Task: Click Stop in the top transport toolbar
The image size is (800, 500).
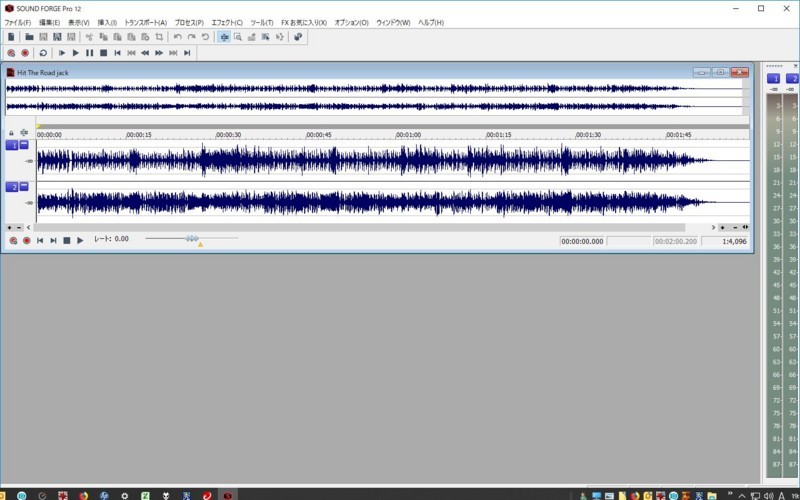Action: 104,53
